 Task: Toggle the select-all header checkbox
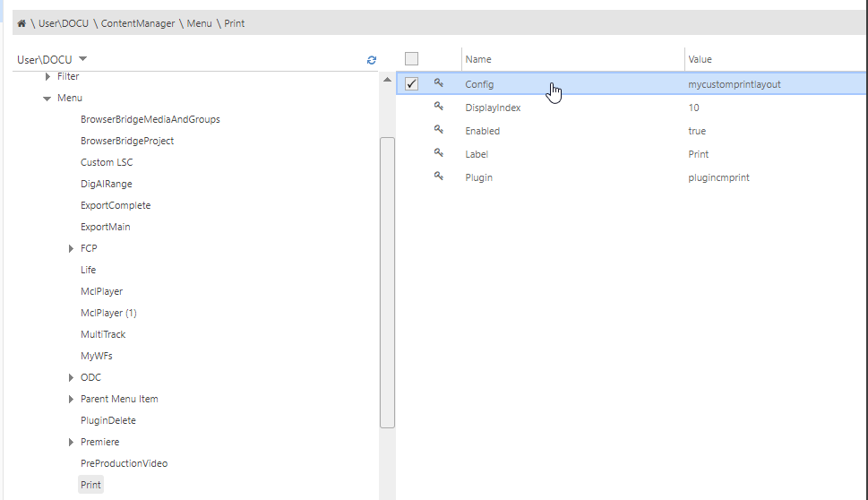coord(412,59)
